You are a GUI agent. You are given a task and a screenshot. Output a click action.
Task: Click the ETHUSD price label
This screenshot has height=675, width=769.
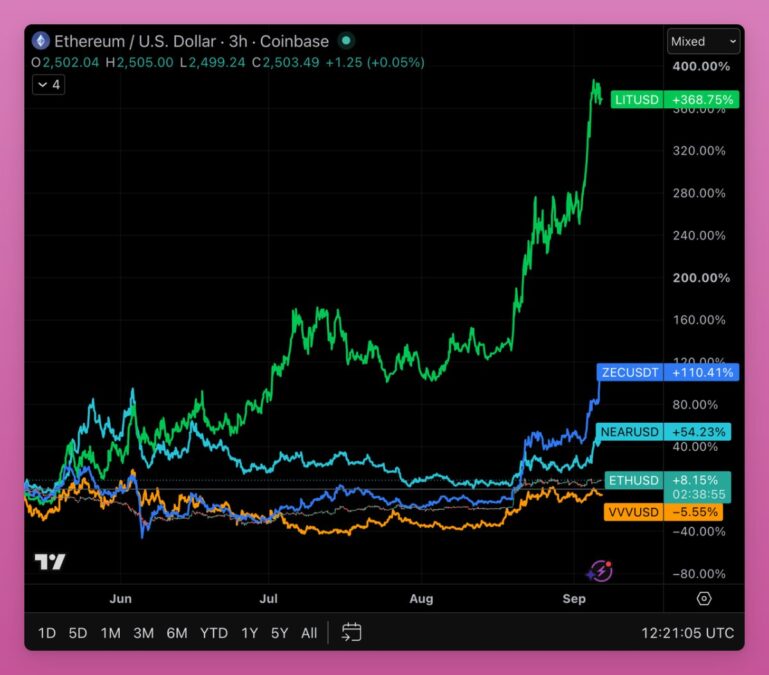pyautogui.click(x=634, y=480)
